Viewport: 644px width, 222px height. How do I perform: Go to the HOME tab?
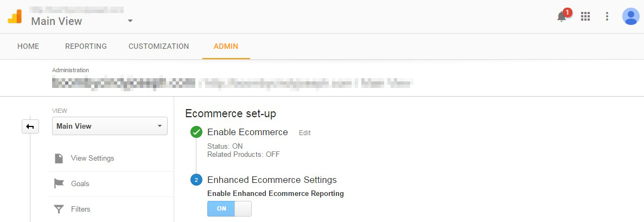pos(28,47)
